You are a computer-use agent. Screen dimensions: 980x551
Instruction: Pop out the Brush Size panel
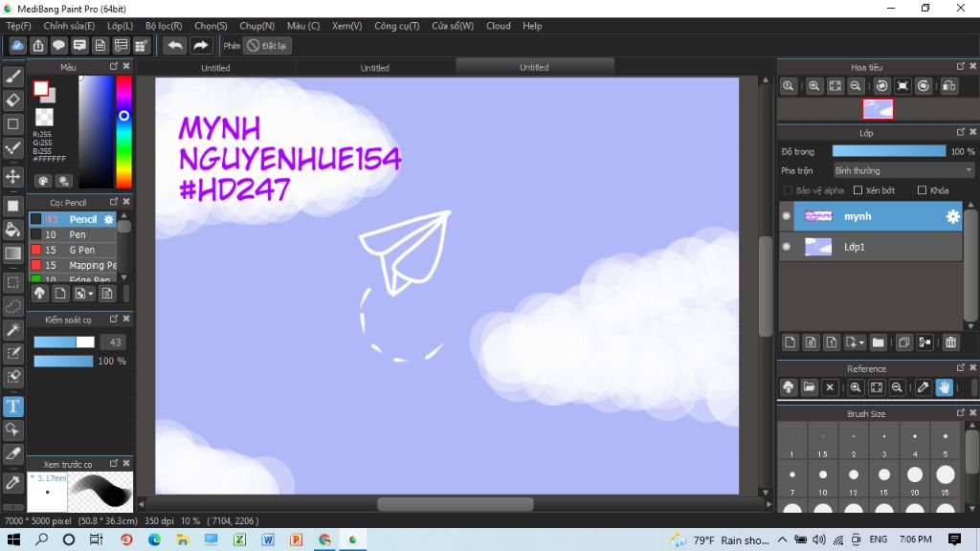(961, 413)
